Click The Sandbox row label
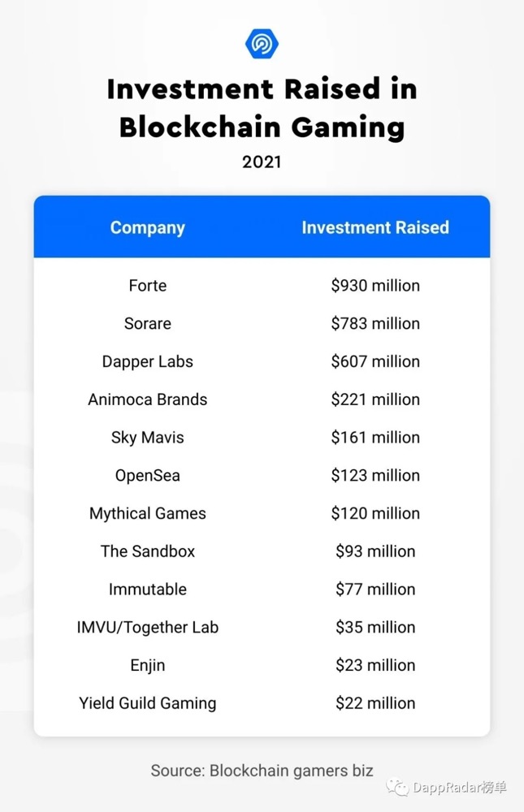 click(x=148, y=551)
